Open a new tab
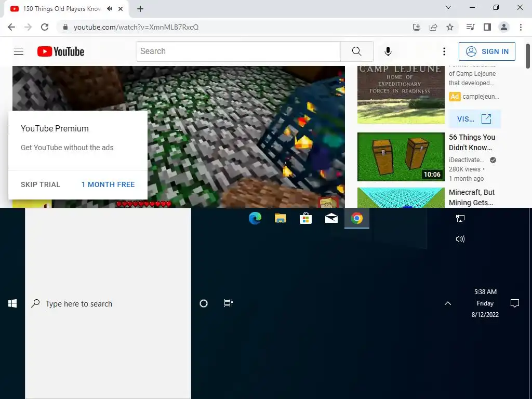 coord(140,9)
